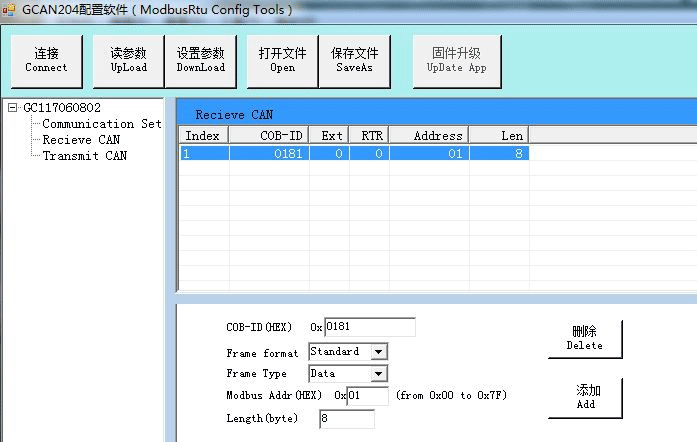This screenshot has width=697, height=442.
Task: Click the UpLoad read parameters button
Action: tap(128, 60)
